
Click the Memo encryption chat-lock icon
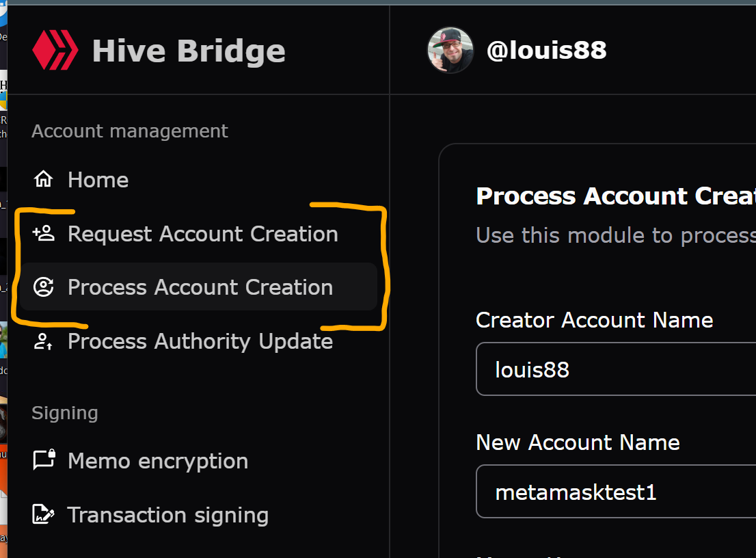(x=44, y=460)
